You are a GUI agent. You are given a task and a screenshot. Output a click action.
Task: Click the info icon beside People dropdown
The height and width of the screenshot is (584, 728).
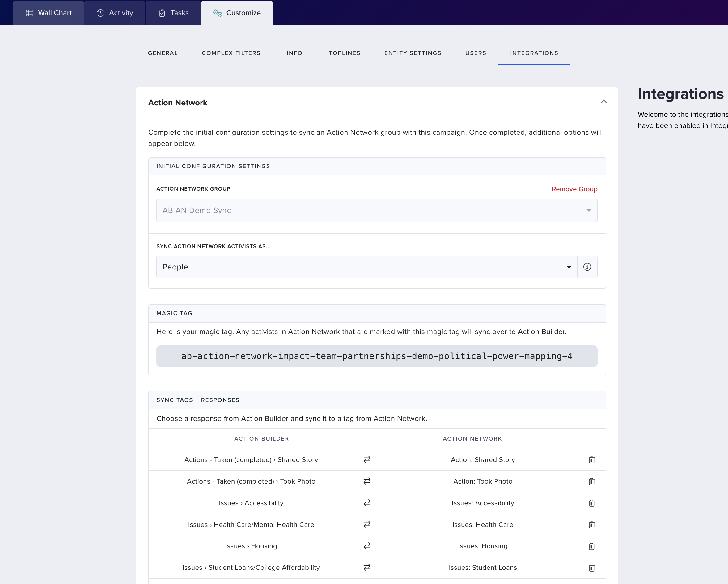(x=587, y=267)
